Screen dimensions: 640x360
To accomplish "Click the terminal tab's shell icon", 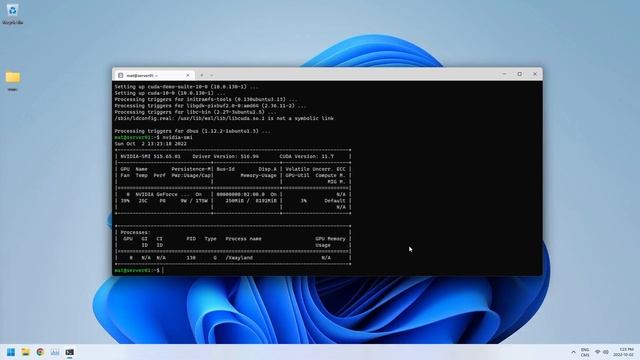I will [x=120, y=76].
